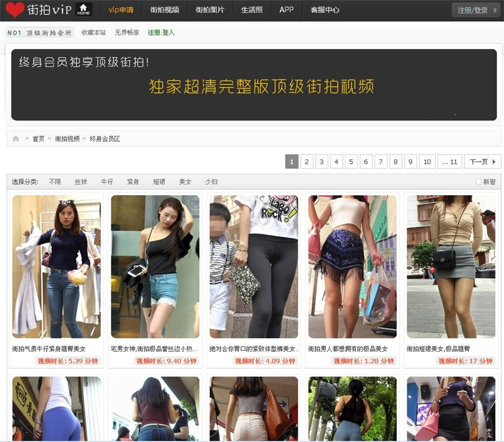Screen dimensions: 504x442
Task: Go to page 2 in pagination
Action: tap(307, 162)
